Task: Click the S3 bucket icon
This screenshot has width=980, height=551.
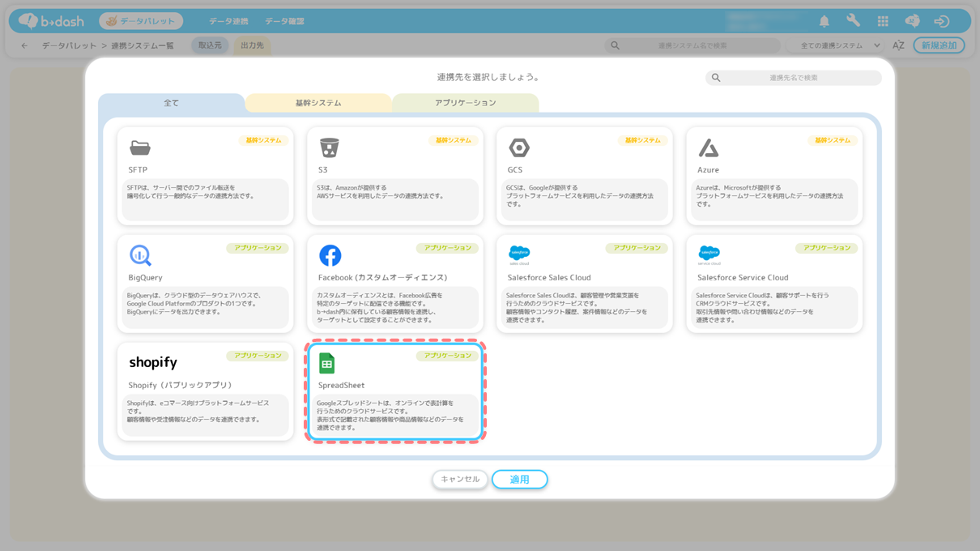Action: [329, 147]
